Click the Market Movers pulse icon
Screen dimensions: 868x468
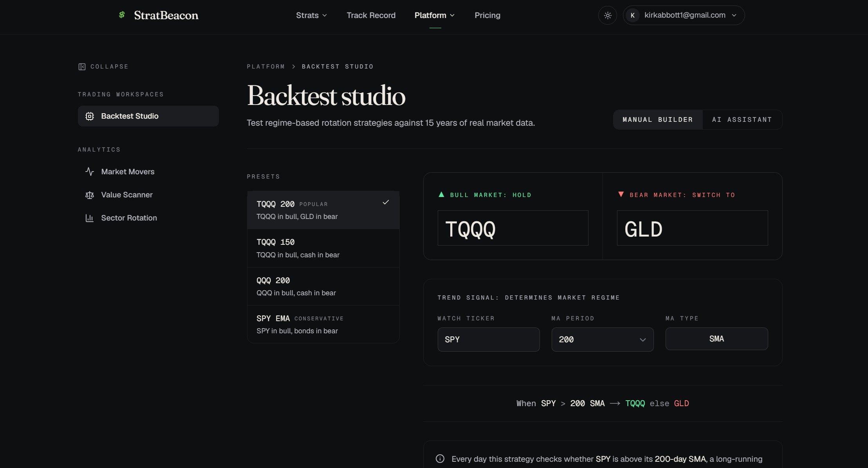(90, 172)
